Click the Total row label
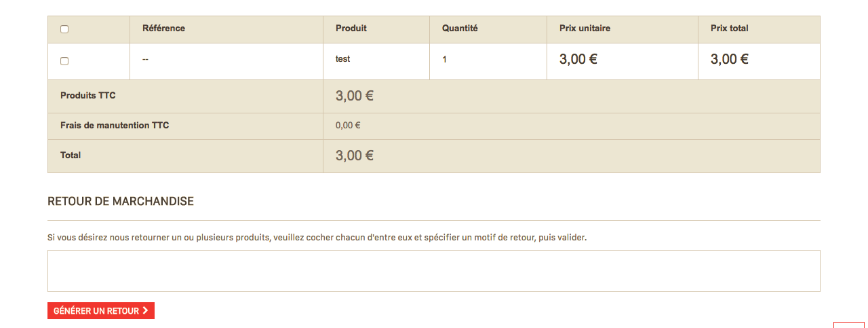 click(x=71, y=156)
